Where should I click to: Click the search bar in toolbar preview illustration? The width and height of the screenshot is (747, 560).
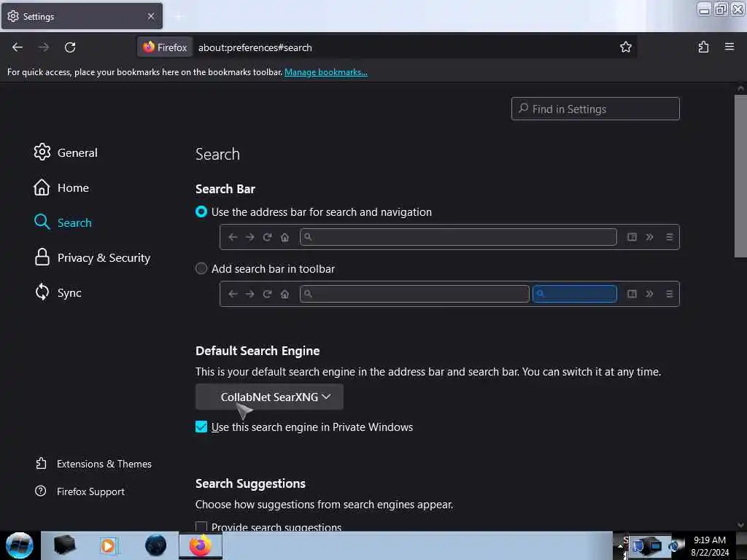coord(449,294)
